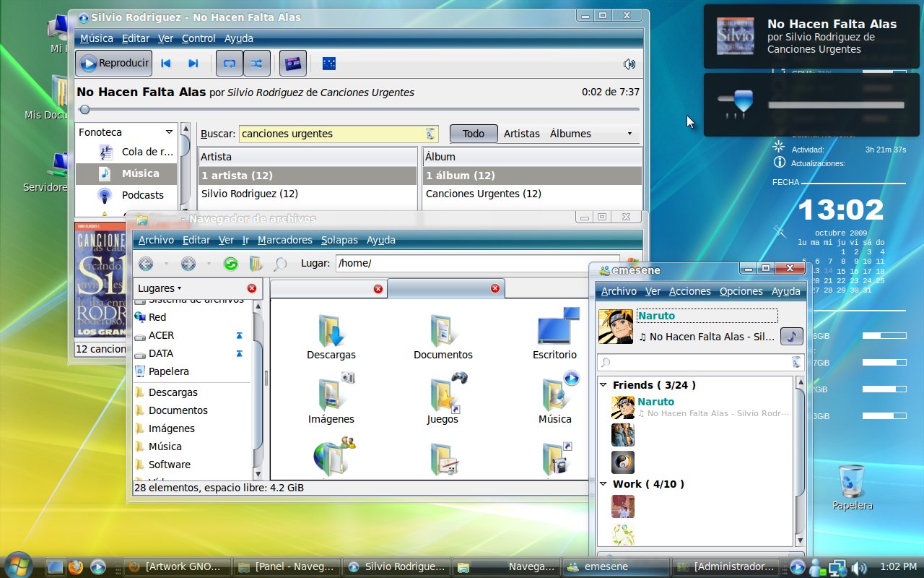This screenshot has width=924, height=578.
Task: Collapse the Fonoteca section
Action: click(x=169, y=132)
